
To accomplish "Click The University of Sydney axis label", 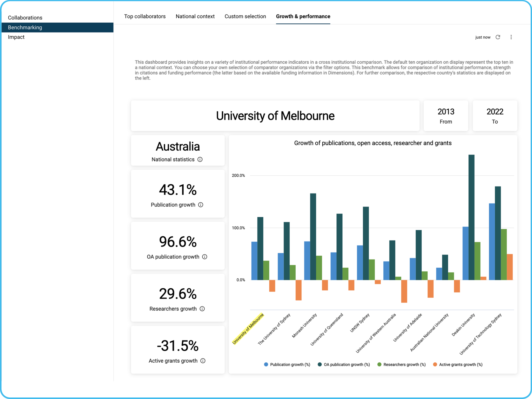I will (274, 329).
